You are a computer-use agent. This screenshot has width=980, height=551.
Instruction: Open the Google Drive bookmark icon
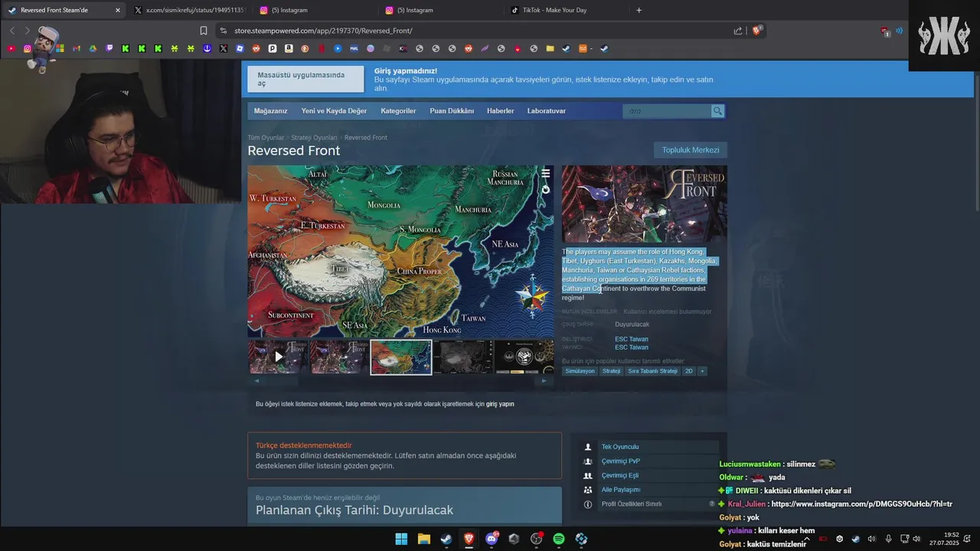93,48
